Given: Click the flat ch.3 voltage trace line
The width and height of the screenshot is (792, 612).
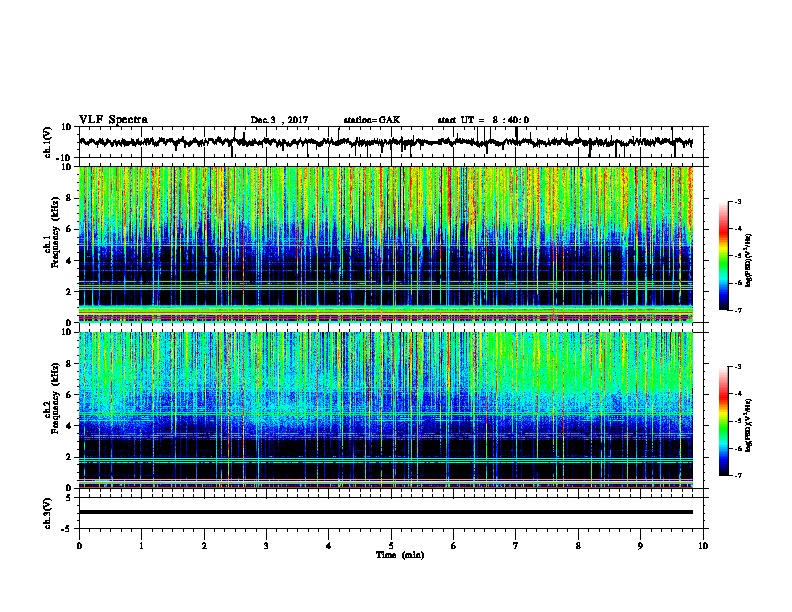Looking at the screenshot, I should click(386, 512).
